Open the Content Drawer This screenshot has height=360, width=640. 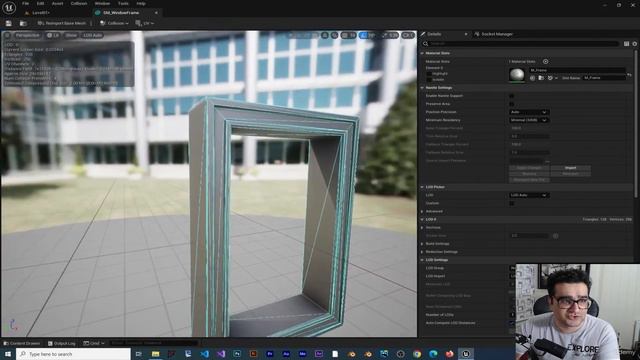point(22,343)
